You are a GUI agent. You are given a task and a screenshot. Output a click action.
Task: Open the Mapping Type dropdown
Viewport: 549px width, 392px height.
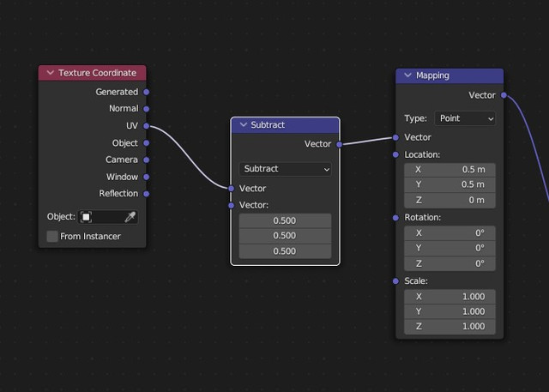tap(465, 118)
